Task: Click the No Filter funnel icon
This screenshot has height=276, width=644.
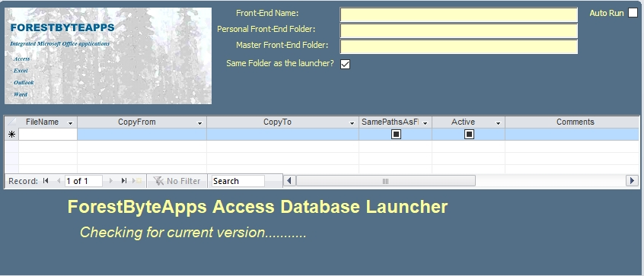Action: tap(158, 181)
